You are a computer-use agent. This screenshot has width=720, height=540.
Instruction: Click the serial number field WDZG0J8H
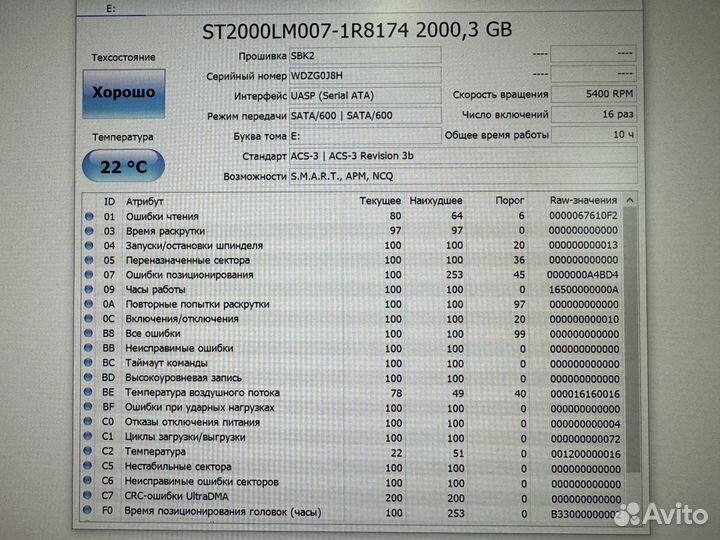pyautogui.click(x=365, y=75)
